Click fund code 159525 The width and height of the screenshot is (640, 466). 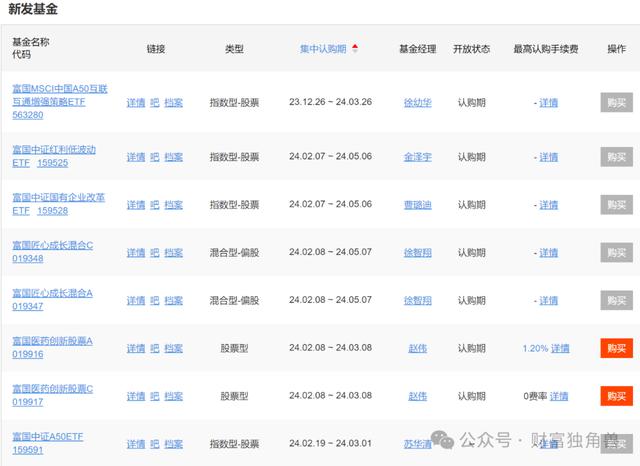(x=53, y=163)
